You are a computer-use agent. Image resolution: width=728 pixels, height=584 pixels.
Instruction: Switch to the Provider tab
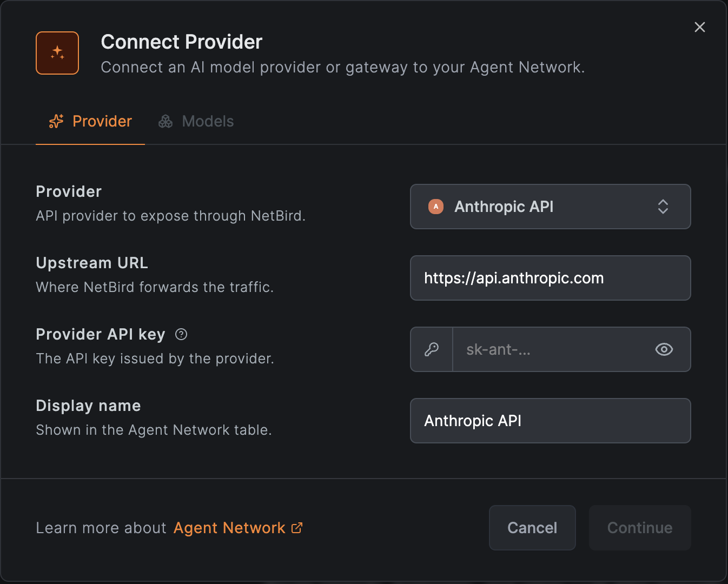click(x=90, y=121)
